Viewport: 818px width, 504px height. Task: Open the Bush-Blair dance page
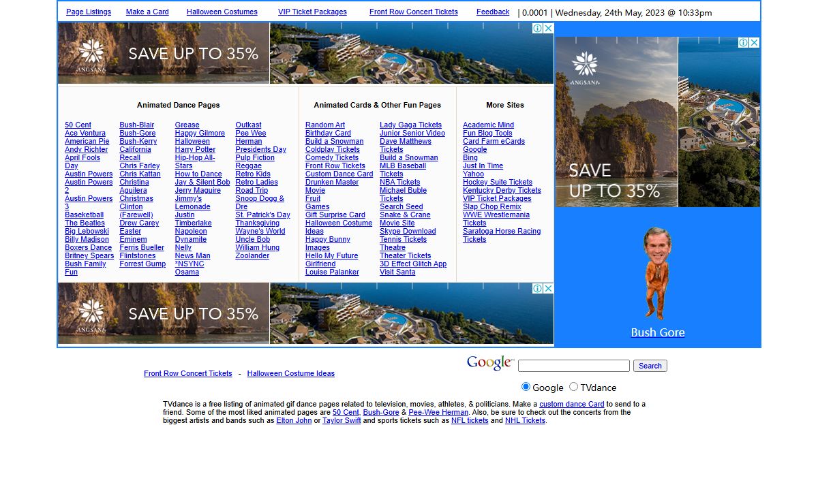click(x=137, y=125)
